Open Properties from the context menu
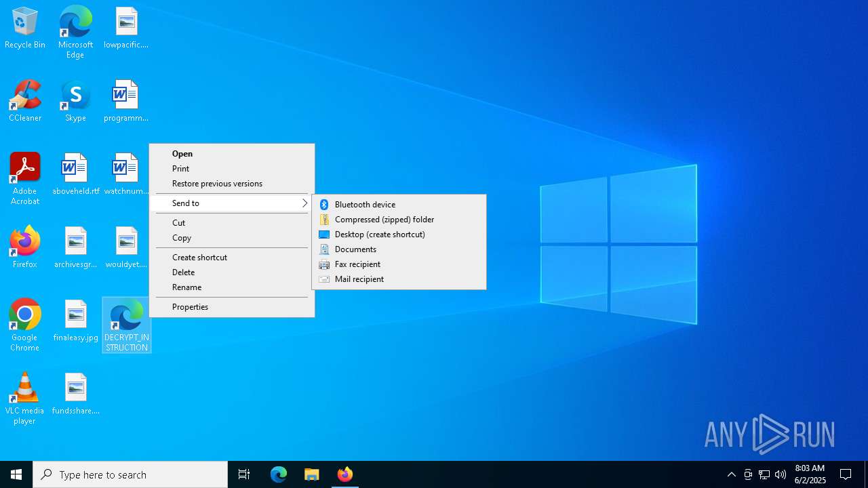The width and height of the screenshot is (868, 488). pos(232,307)
